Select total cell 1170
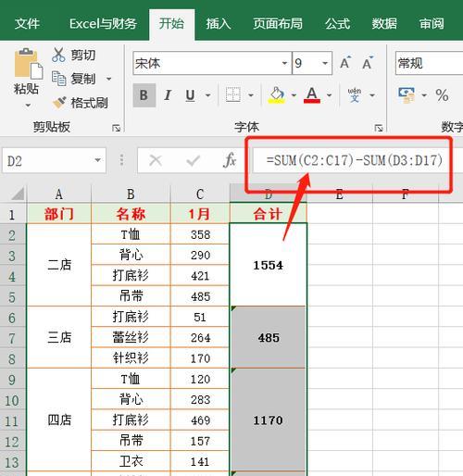Image resolution: width=463 pixels, height=476 pixels. point(269,420)
